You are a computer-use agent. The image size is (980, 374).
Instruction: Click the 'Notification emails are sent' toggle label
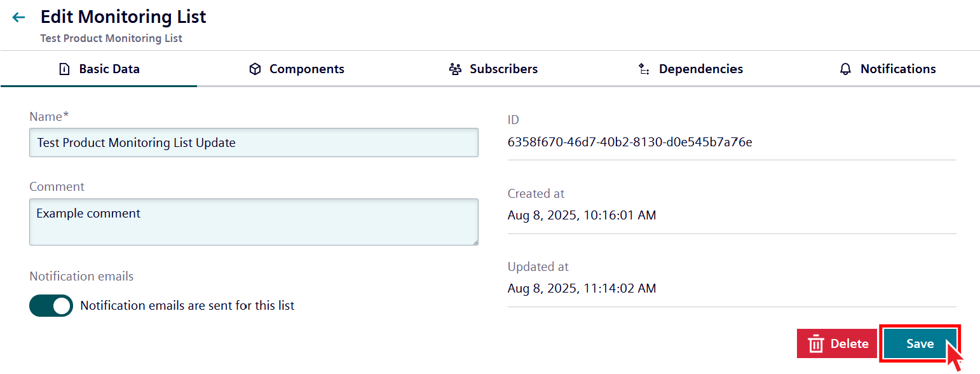coord(187,306)
